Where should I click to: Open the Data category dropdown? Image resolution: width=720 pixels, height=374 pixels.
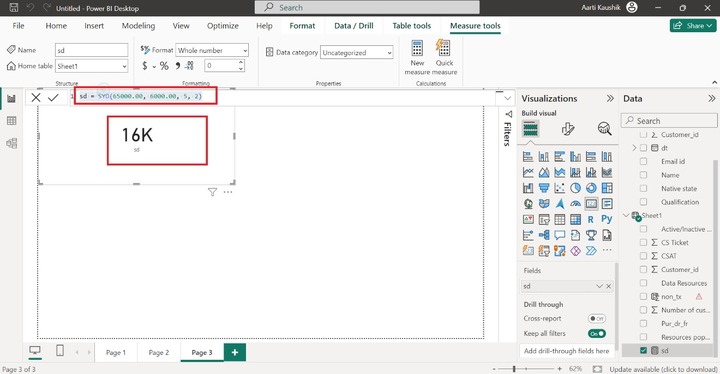point(357,53)
